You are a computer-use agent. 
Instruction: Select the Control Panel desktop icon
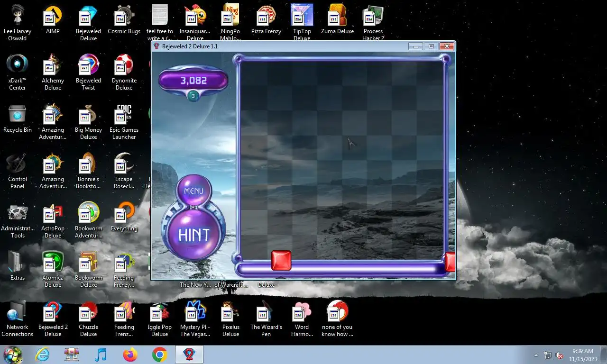coord(18,170)
